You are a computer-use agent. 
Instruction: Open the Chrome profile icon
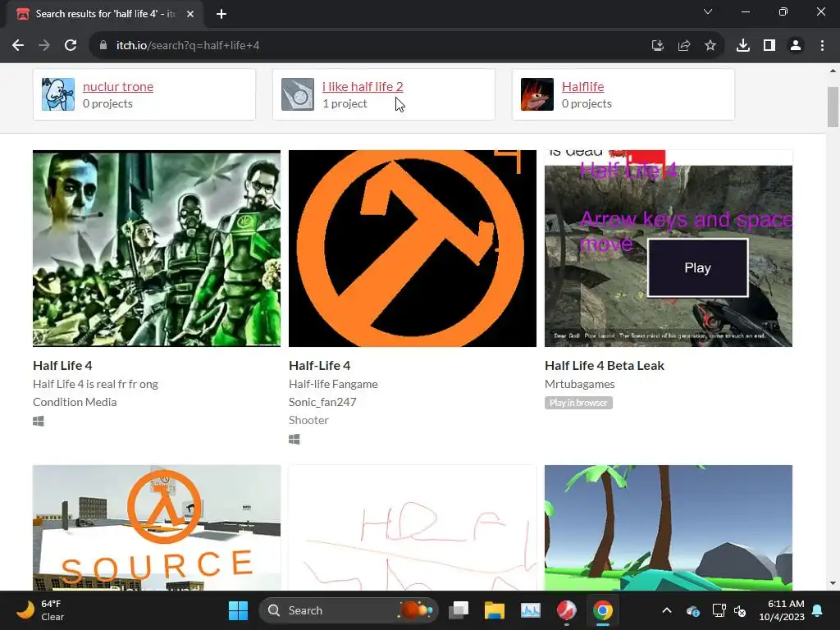pos(796,46)
